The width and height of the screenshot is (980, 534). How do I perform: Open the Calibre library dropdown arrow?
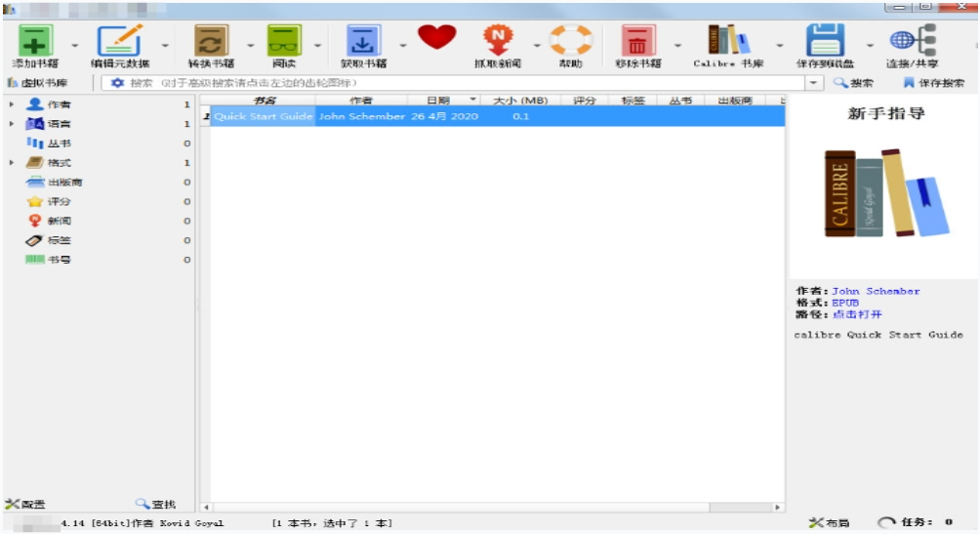(x=779, y=45)
